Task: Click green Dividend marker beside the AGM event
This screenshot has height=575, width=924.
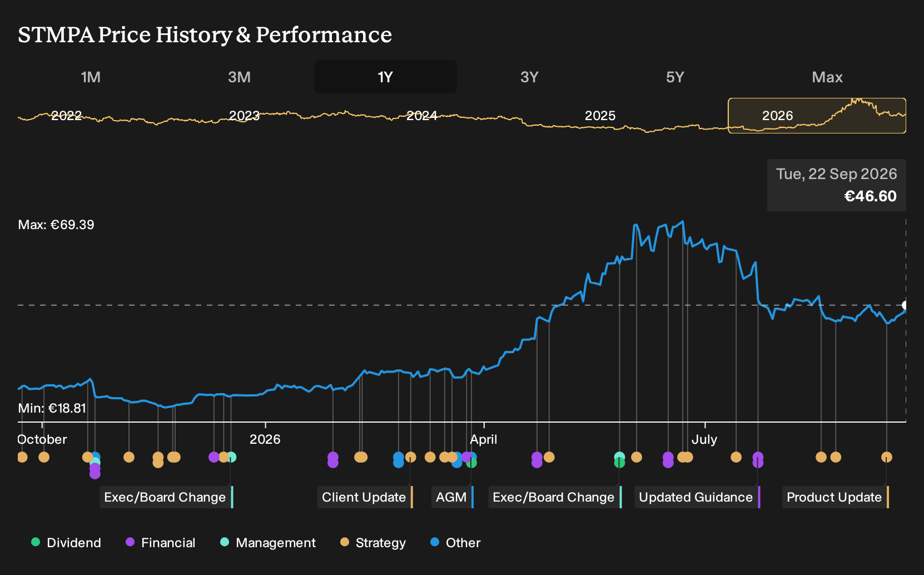Action: point(471,463)
